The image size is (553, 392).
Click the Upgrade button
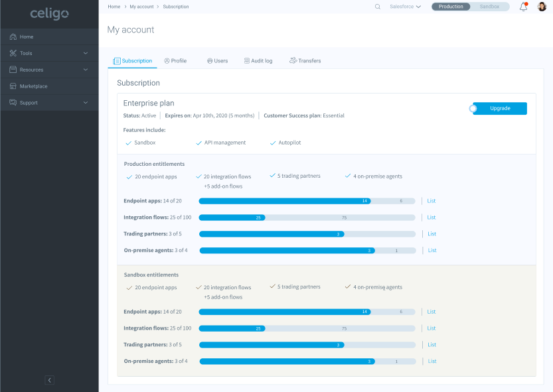pos(501,109)
